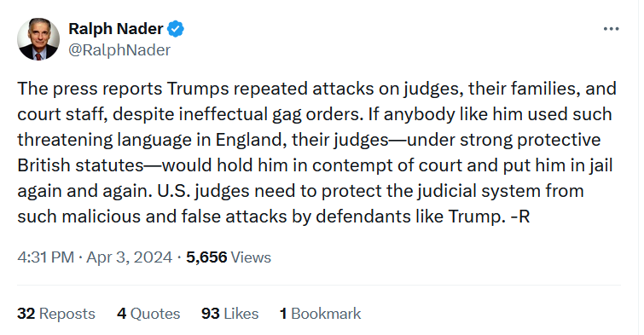
Task: Click the 4 quotes number
Action: (121, 314)
